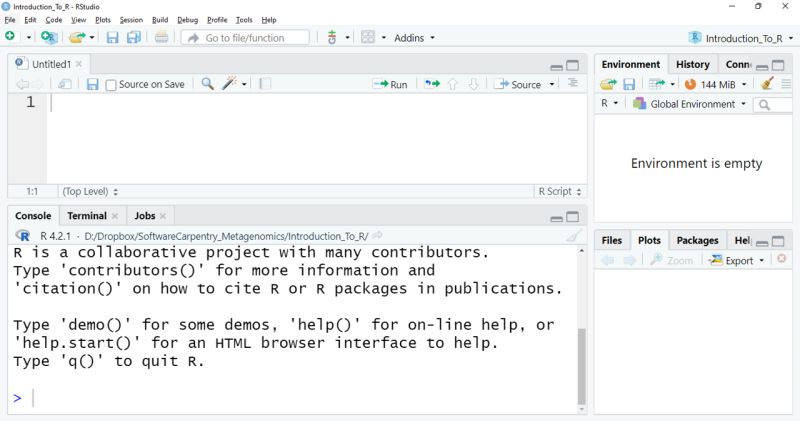This screenshot has height=421, width=800.
Task: Toggle the Source on Save checkbox
Action: pos(111,85)
